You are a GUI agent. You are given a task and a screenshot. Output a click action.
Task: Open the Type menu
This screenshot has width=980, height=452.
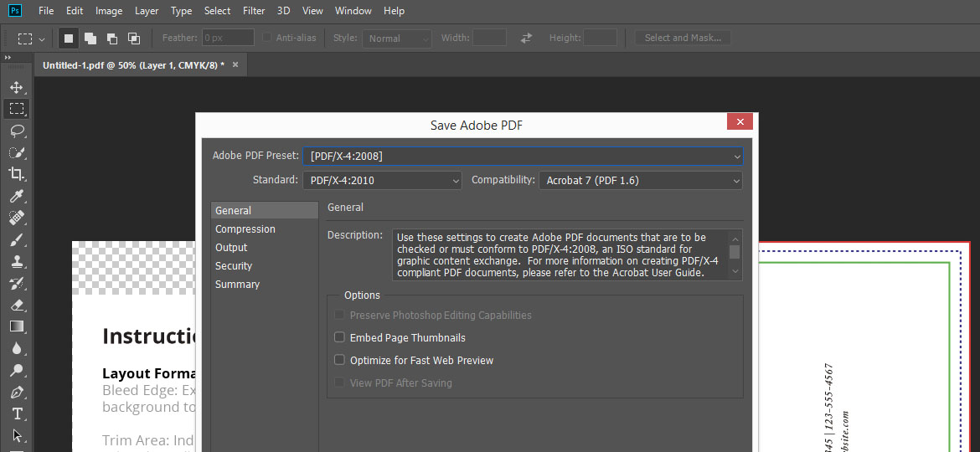pyautogui.click(x=181, y=11)
